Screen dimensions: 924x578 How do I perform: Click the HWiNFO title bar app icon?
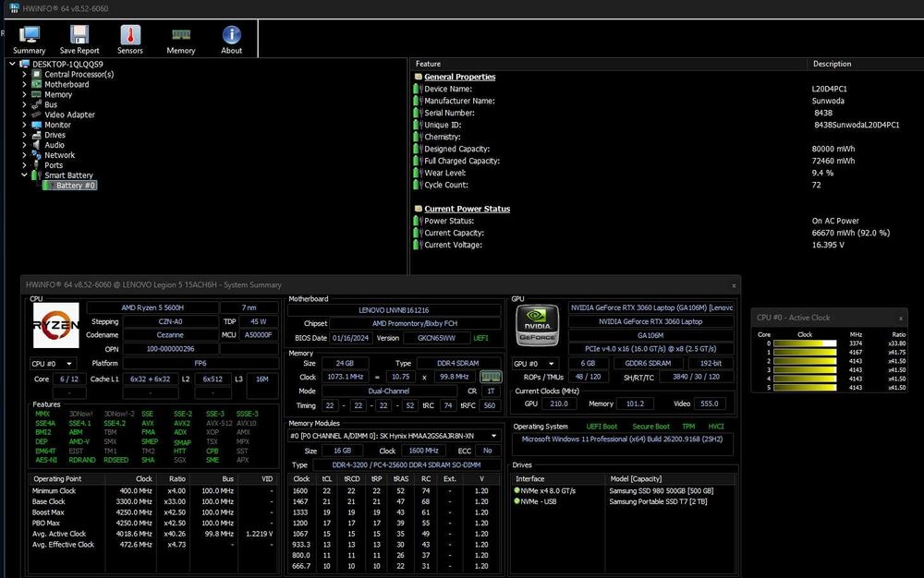(14, 8)
